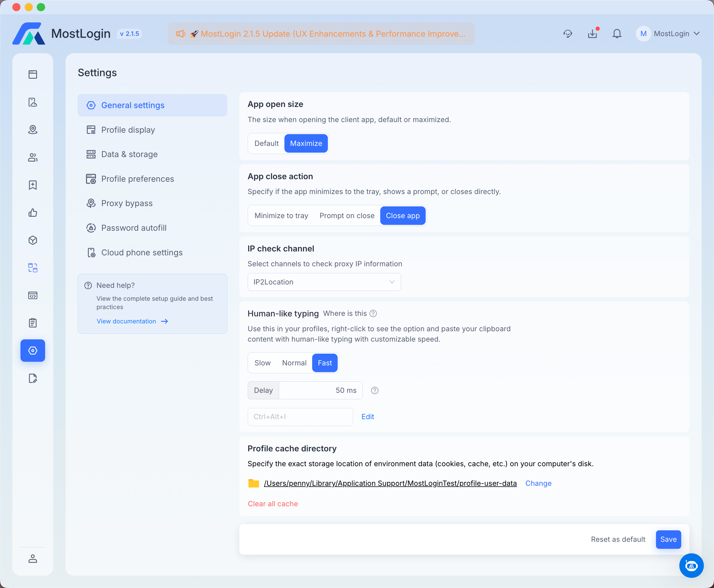Open Profile preferences settings
The image size is (714, 588).
tap(152, 179)
